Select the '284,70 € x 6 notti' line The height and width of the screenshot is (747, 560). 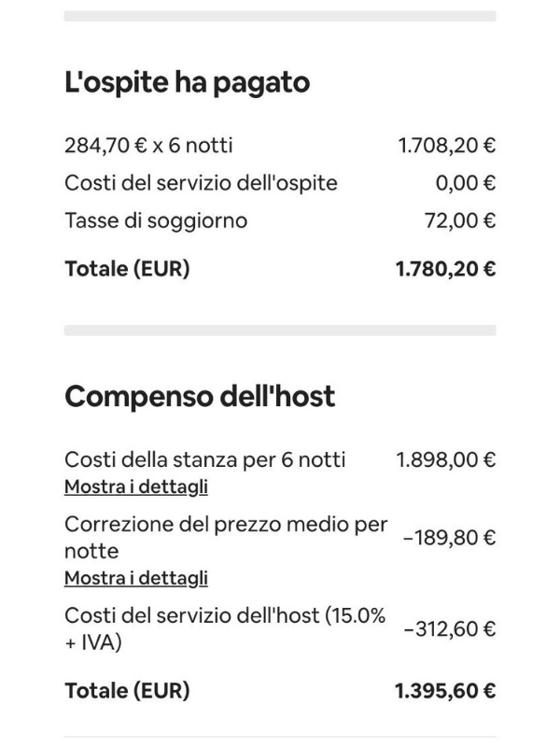pos(148,146)
